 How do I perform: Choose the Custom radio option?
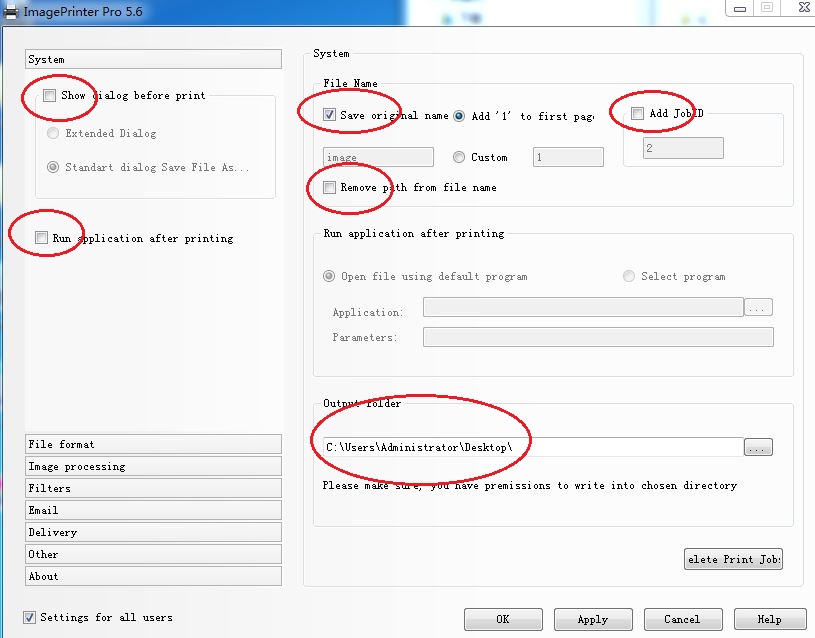(458, 157)
